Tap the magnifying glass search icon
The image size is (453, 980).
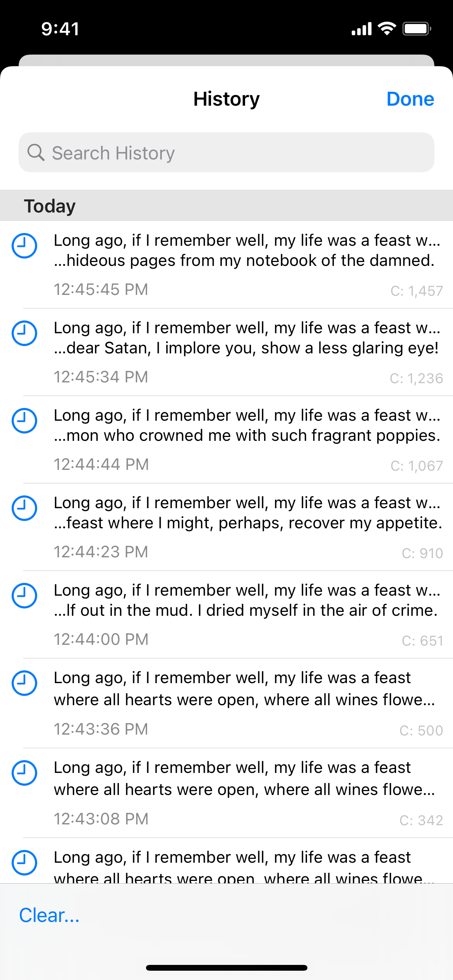pyautogui.click(x=36, y=152)
